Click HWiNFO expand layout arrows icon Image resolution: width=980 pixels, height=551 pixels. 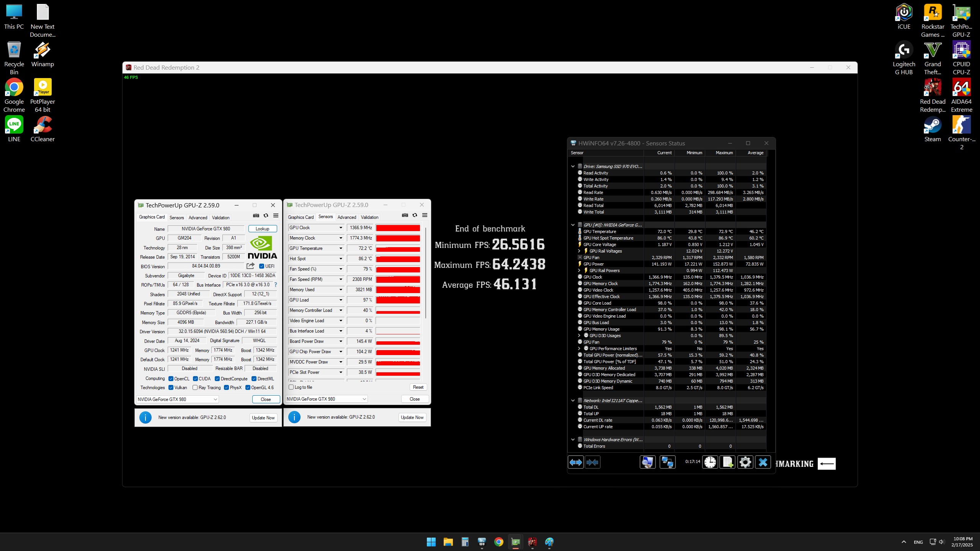pyautogui.click(x=576, y=462)
